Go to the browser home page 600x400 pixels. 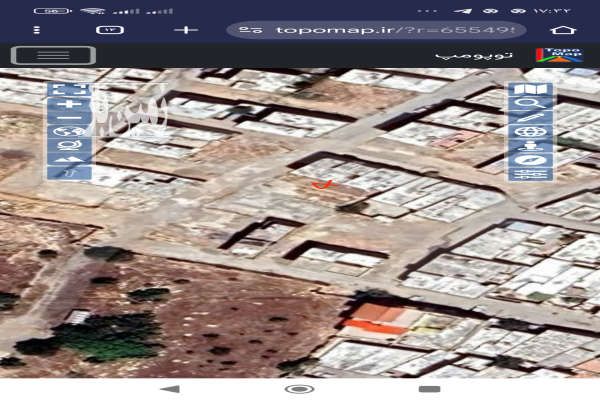tap(563, 30)
